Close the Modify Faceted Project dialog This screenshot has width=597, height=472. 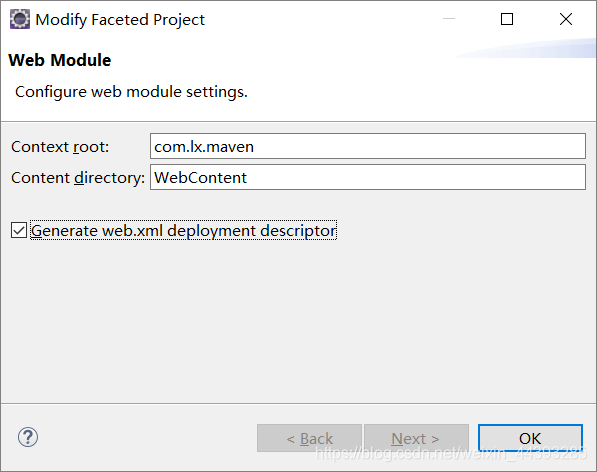tap(566, 19)
